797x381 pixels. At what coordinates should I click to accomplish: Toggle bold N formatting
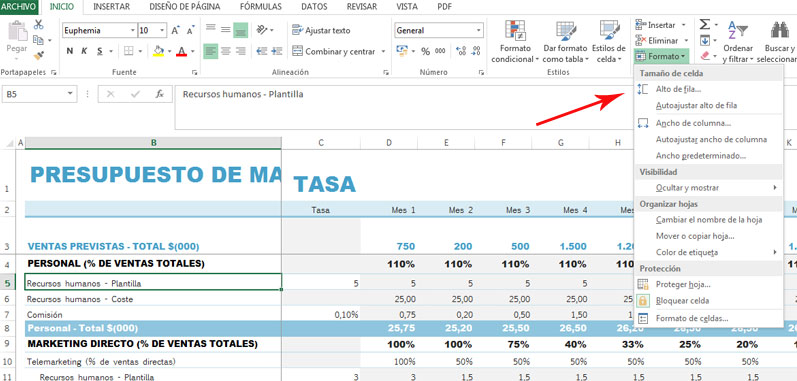[x=70, y=51]
